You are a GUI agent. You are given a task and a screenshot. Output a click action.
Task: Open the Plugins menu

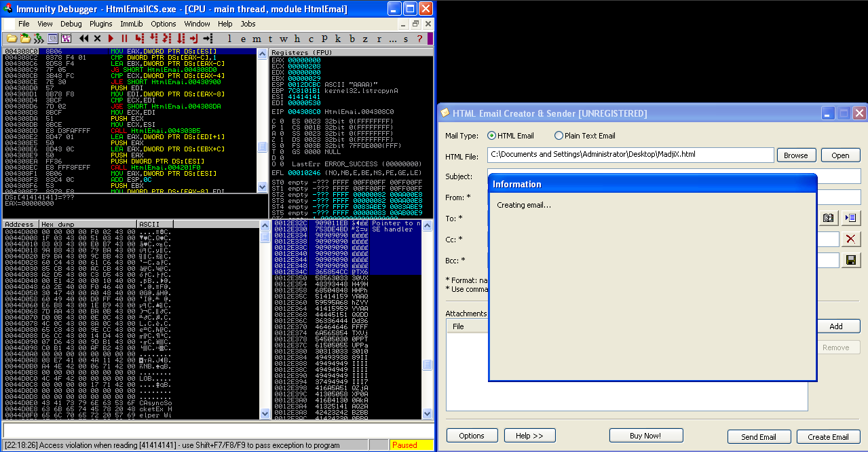pyautogui.click(x=101, y=24)
